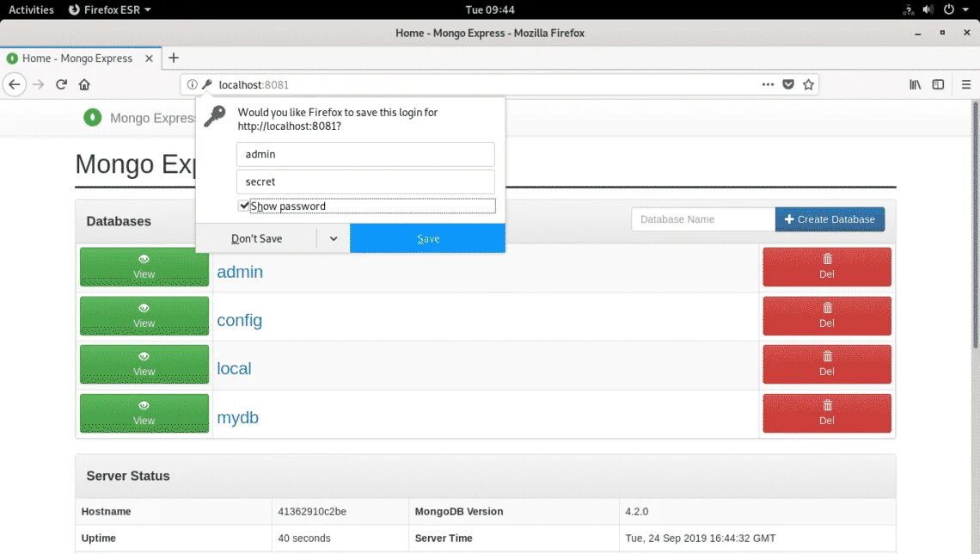Image resolution: width=980 pixels, height=554 pixels.
Task: Open the Firefox ESR application menu
Action: [110, 9]
